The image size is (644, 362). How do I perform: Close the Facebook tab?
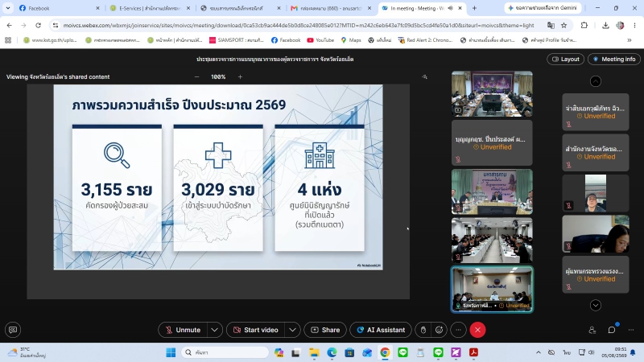(x=97, y=8)
